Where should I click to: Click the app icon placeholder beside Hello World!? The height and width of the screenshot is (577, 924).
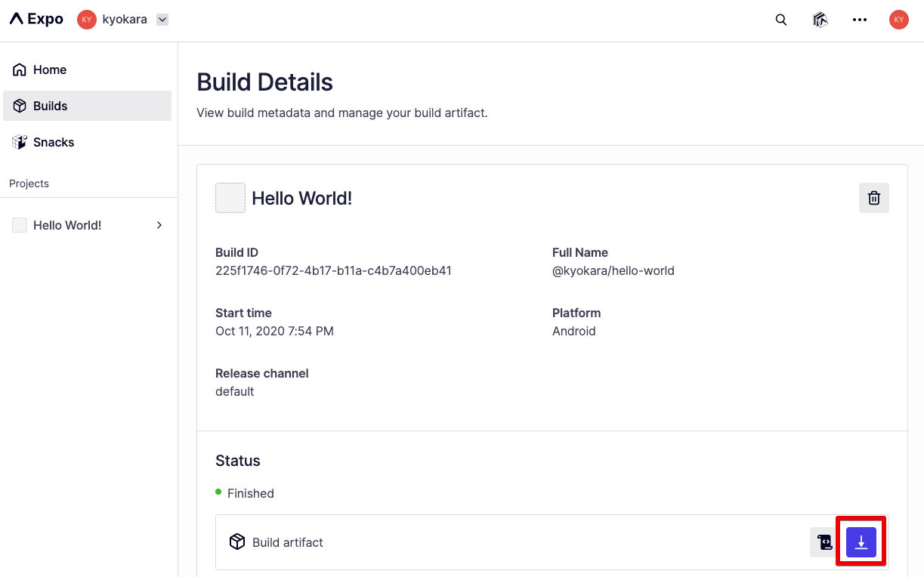[x=230, y=197]
